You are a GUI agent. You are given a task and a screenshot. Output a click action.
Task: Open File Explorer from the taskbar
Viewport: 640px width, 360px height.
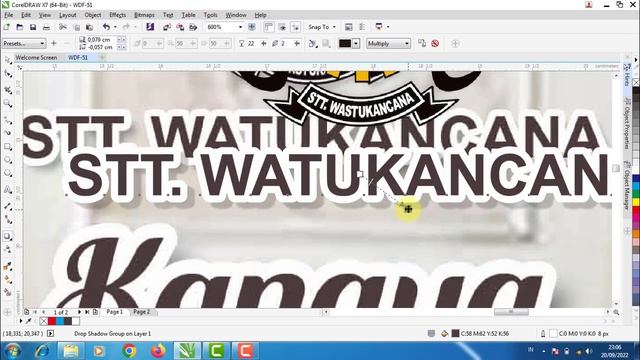click(71, 351)
